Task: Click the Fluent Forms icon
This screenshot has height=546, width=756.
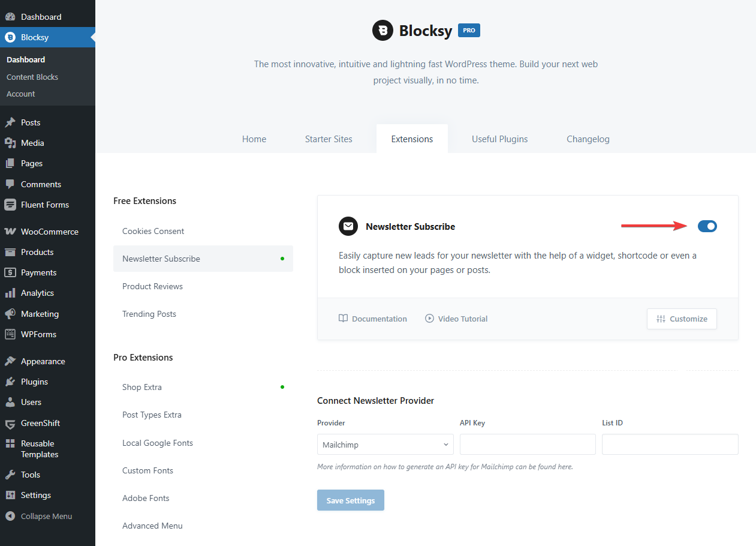Action: point(10,205)
